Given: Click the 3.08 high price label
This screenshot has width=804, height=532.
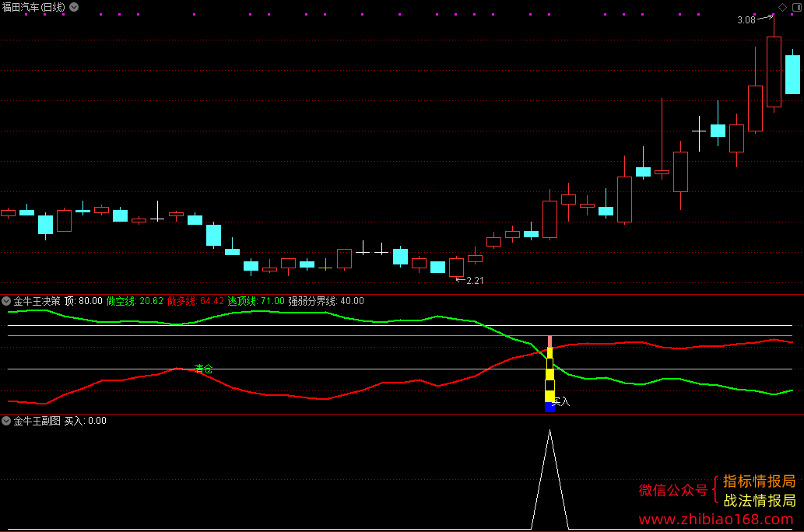Looking at the screenshot, I should click(746, 20).
